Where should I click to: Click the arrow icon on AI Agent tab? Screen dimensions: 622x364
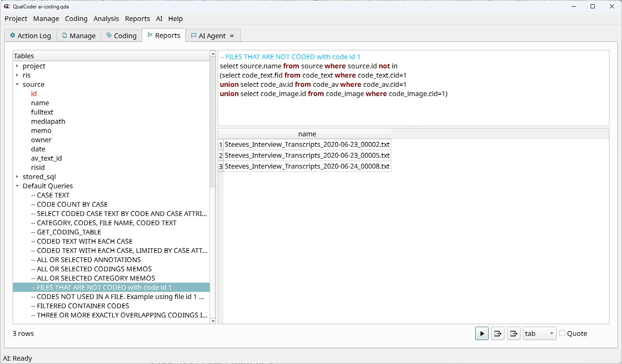(232, 36)
